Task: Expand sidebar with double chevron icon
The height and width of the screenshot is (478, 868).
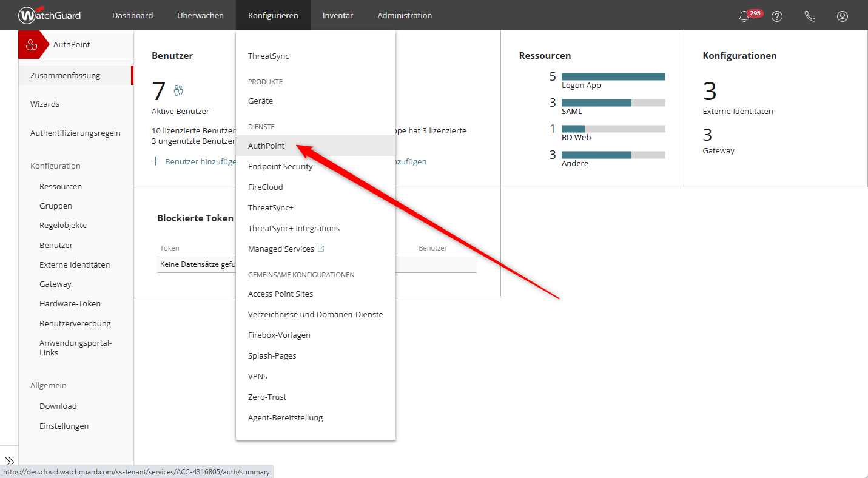Action: [x=9, y=461]
